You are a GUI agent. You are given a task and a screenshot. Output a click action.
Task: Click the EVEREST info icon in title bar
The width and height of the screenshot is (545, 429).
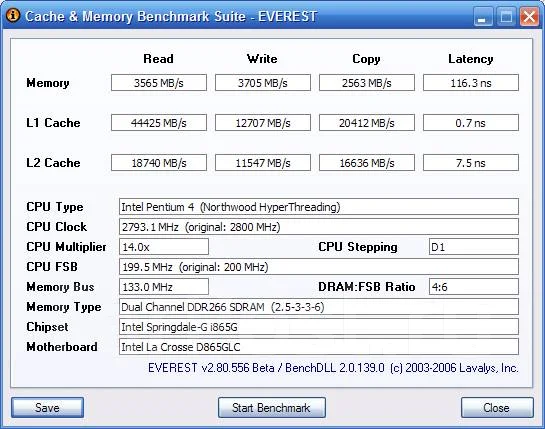coord(13,16)
